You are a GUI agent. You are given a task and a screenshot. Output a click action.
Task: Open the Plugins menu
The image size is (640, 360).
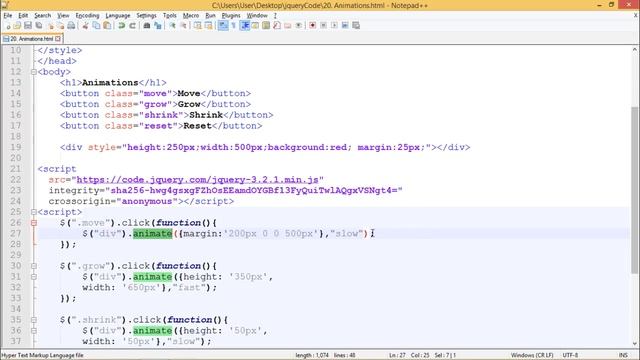tap(231, 16)
